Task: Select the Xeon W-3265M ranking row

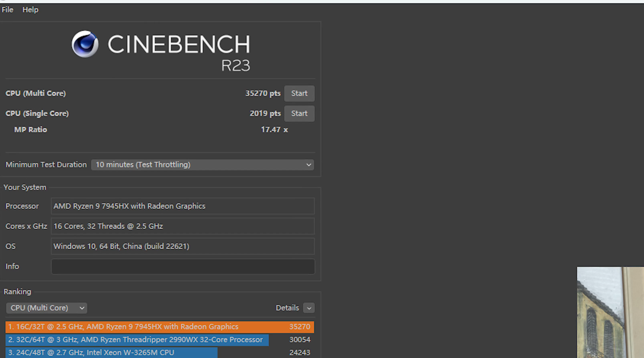Action: [x=159, y=352]
